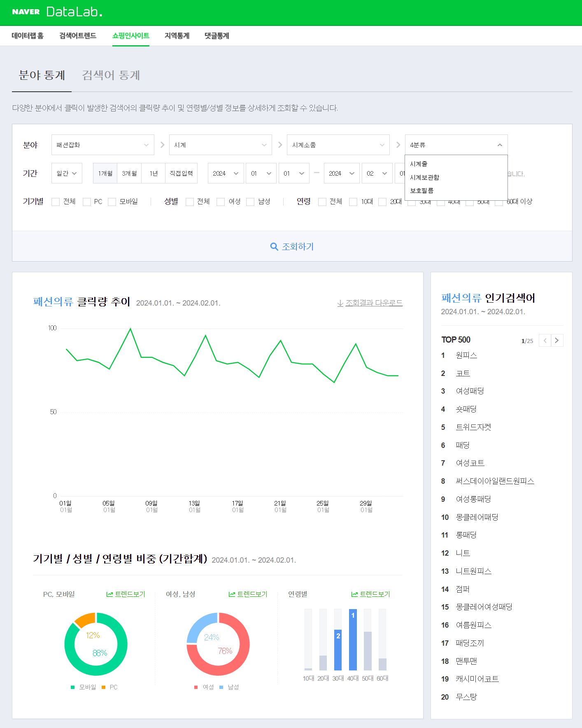Screen dimensions: 582x728
Task: Click the trend chart icon under PC, 모바일
Action: tap(109, 594)
